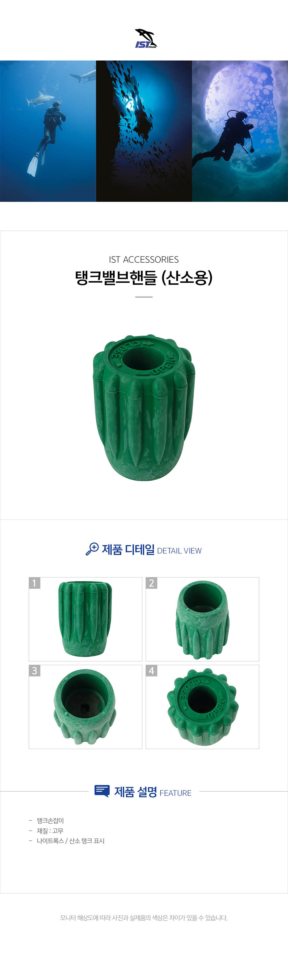Click the gray number 2 badge
288x980 pixels.
pyautogui.click(x=152, y=583)
